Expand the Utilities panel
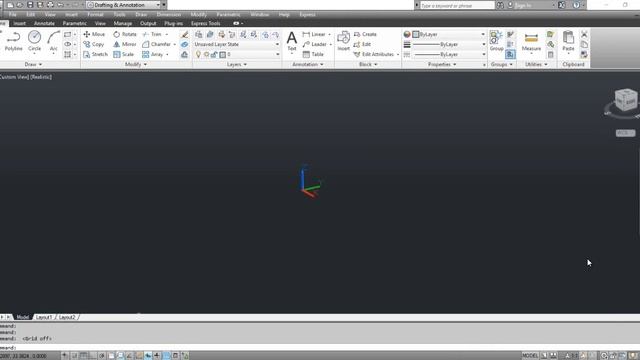The height and width of the screenshot is (360, 640). tap(536, 64)
